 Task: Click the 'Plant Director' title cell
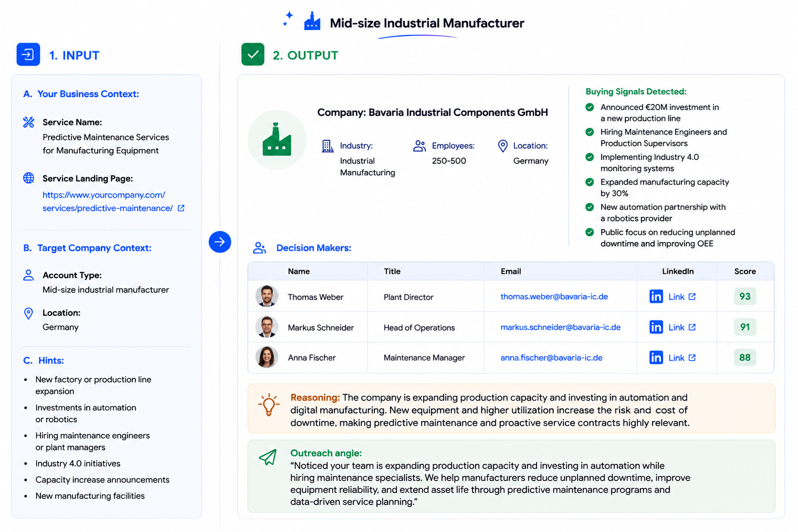coord(409,297)
